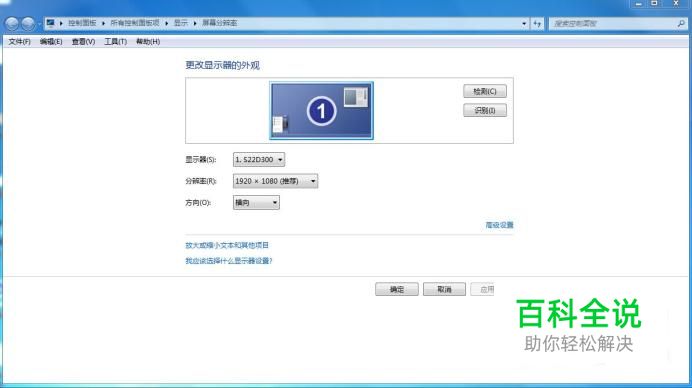Click the magnifier icon in search box

click(x=681, y=23)
